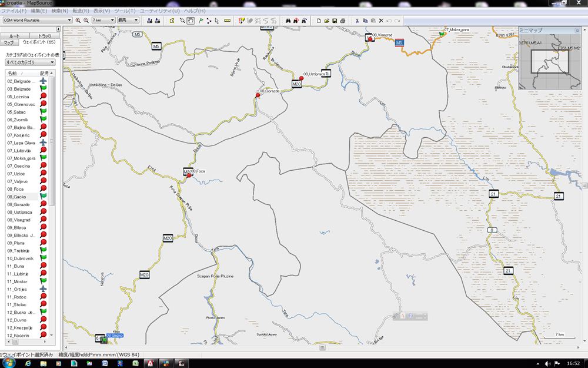This screenshot has height=368, width=588.
Task: Select the 12_Duvno waypoint row
Action: (x=26, y=320)
